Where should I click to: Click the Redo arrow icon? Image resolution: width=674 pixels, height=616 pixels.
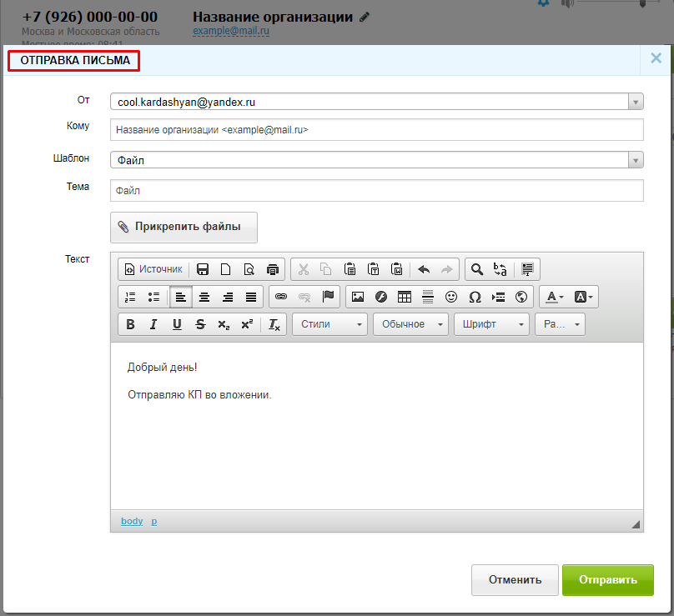click(x=447, y=269)
